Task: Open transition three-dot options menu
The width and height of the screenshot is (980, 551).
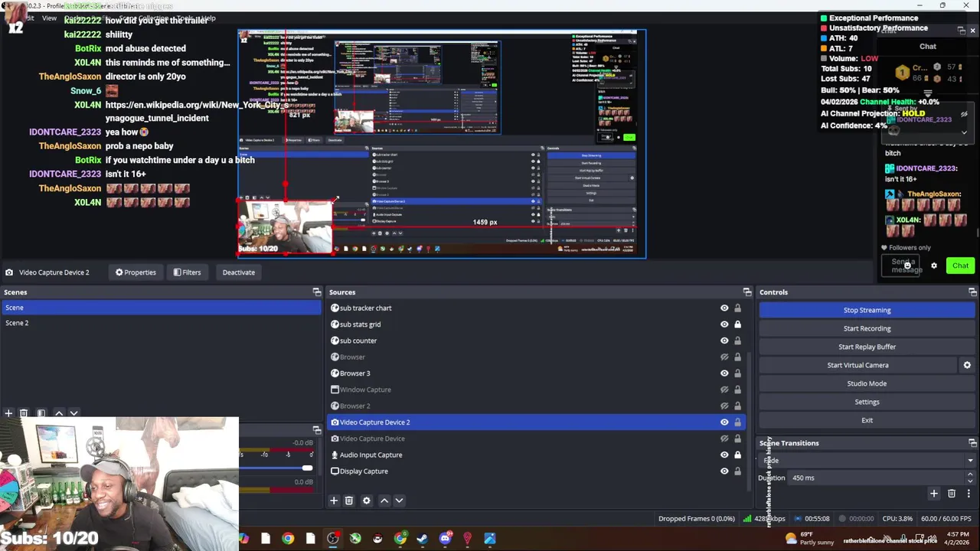Action: click(x=969, y=494)
